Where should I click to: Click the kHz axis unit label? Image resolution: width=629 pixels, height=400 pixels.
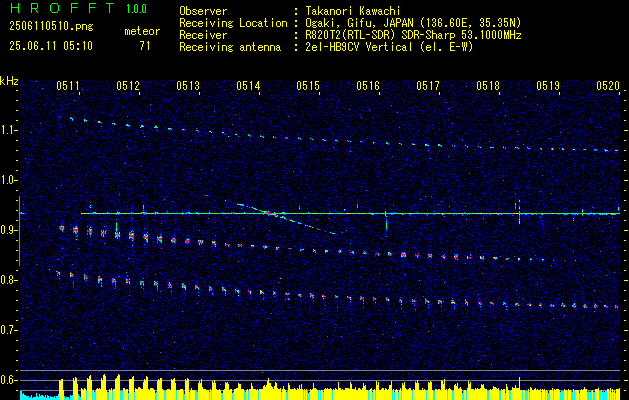coord(9,81)
